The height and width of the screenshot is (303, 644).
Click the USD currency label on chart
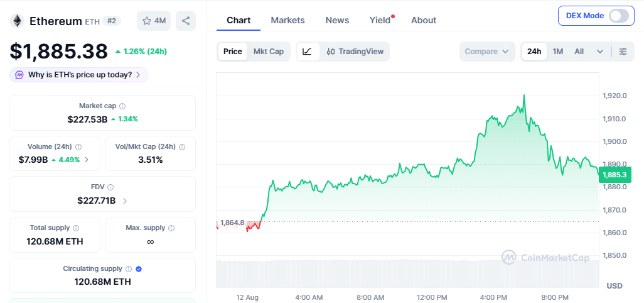click(x=614, y=286)
